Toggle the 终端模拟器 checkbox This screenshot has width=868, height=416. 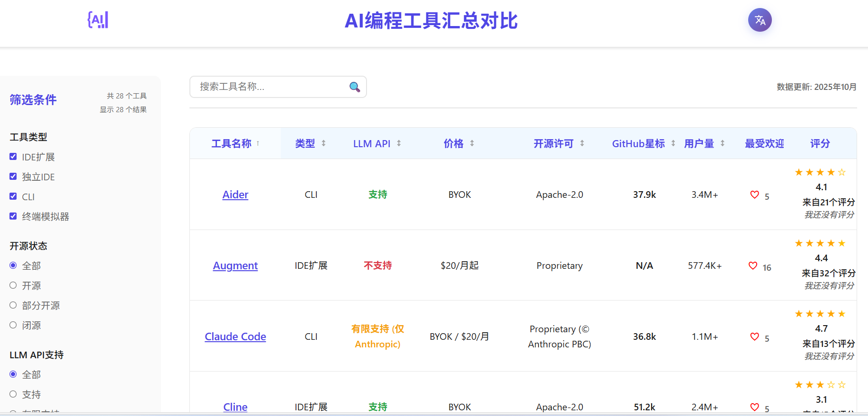point(13,216)
